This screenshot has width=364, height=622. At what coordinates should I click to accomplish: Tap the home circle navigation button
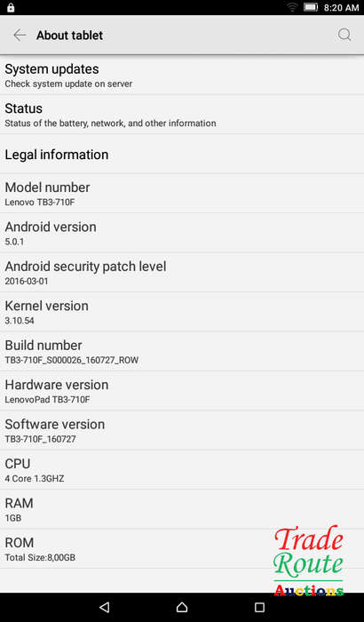[x=182, y=607]
